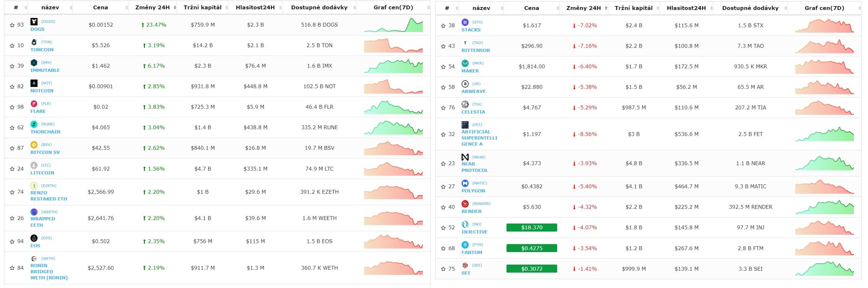Screen dimensions: 868x288
Task: Click the FET logo icon
Action: click(465, 125)
